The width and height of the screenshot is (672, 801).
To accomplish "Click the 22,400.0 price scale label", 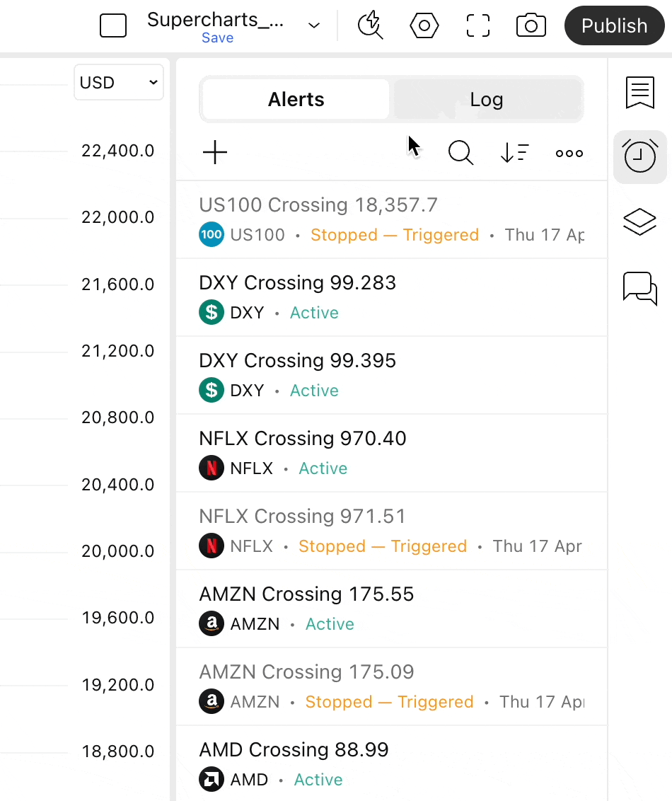I will click(118, 151).
